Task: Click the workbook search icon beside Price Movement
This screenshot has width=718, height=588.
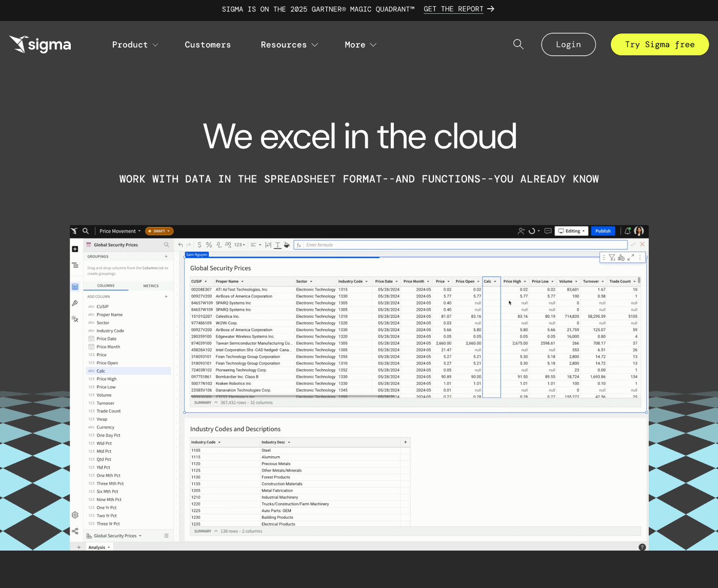Action: 86,231
